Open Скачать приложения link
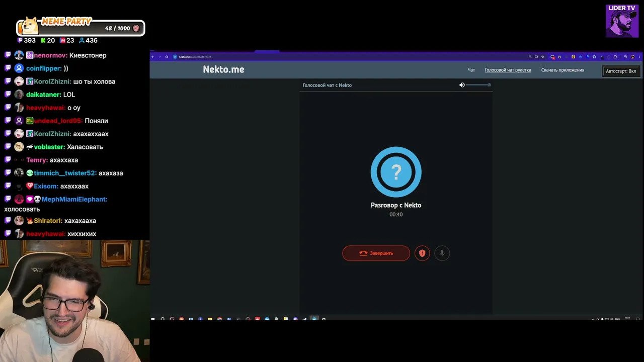 click(562, 70)
